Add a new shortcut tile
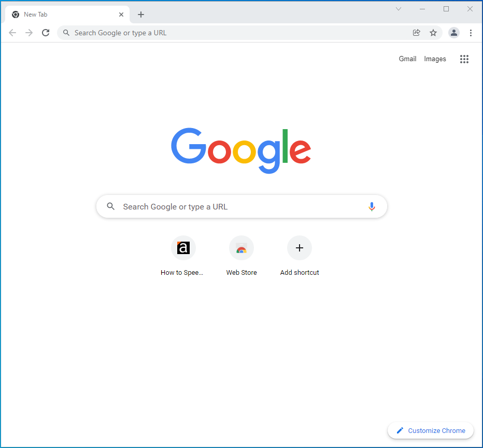 300,248
